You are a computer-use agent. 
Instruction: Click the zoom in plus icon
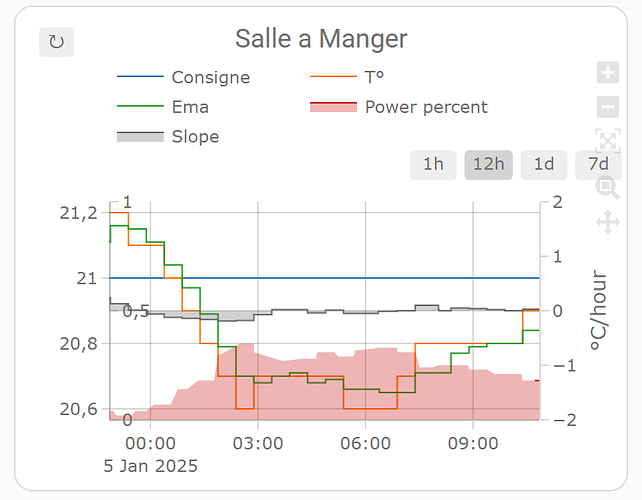point(608,73)
